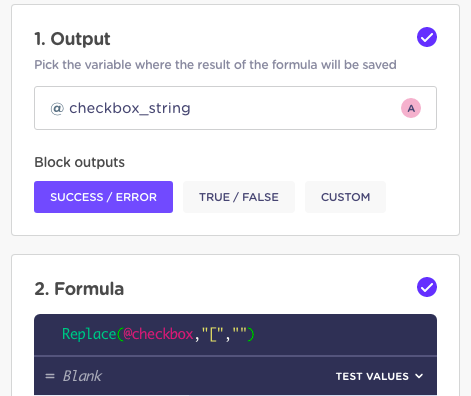This screenshot has height=396, width=471.
Task: Click the Formula section purple checkmark icon
Action: click(x=427, y=287)
